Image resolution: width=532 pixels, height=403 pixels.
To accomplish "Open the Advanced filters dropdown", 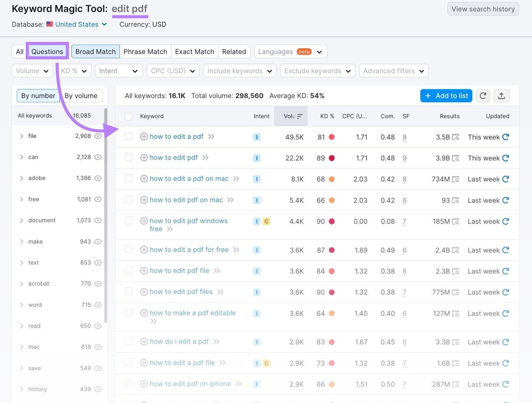I will tap(393, 71).
